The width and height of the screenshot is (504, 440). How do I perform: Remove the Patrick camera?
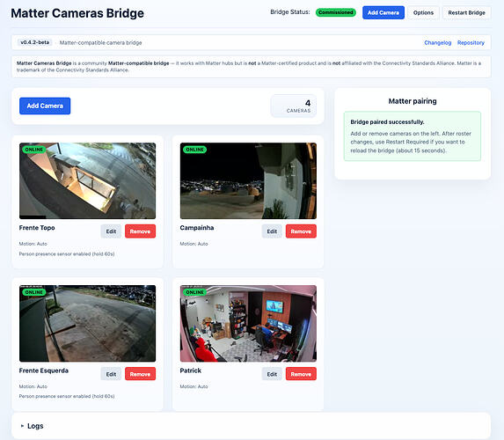301,374
